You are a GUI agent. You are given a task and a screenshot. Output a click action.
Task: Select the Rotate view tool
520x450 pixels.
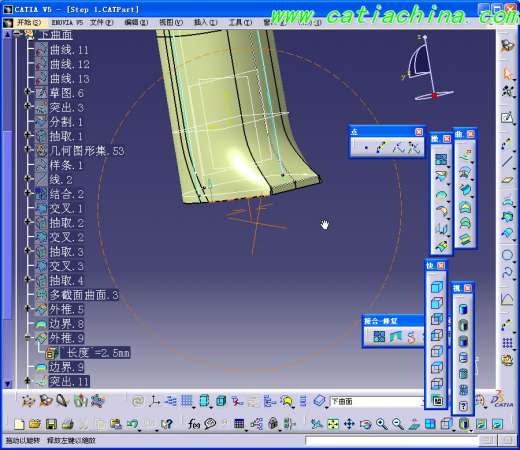365,424
